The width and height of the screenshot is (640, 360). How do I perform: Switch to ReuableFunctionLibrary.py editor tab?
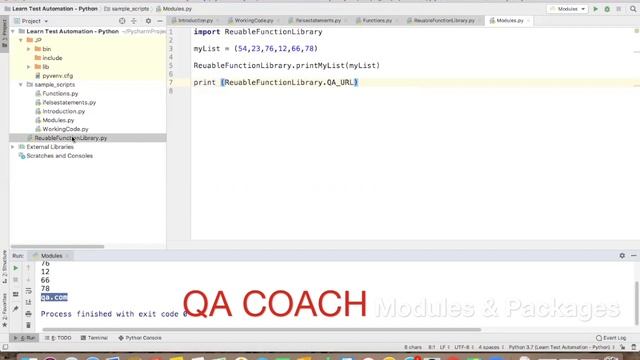(444, 20)
